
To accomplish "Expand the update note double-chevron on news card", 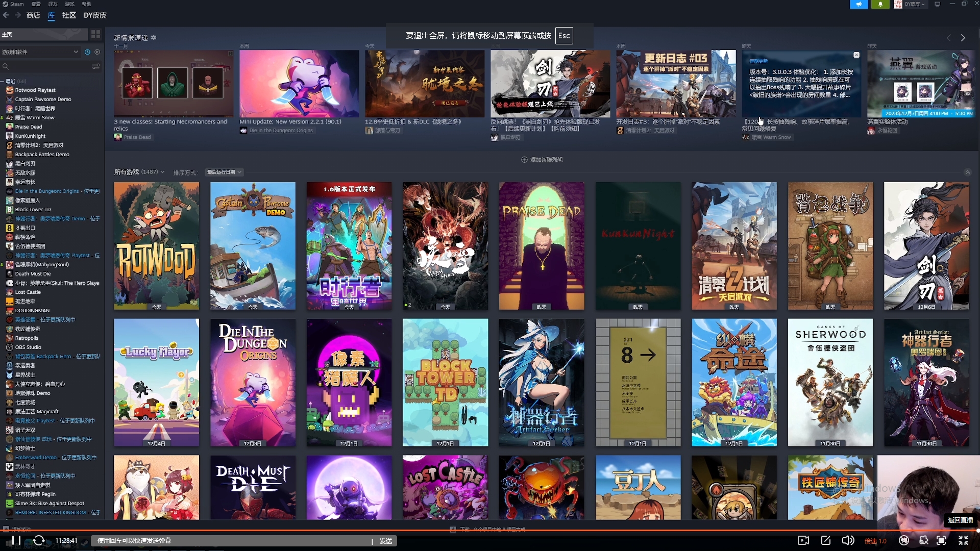I will click(856, 55).
